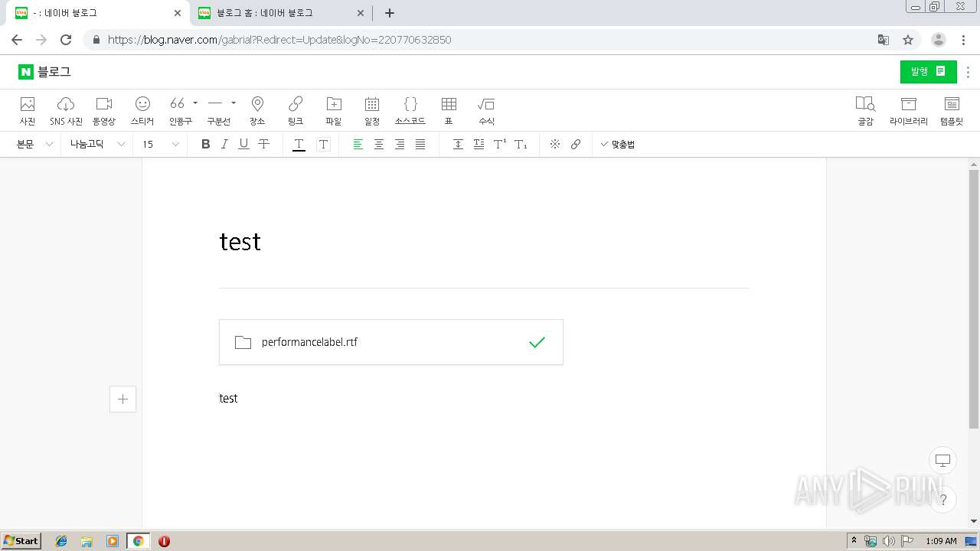Select the performancelabel.rtf attachment
The width and height of the screenshot is (980, 551).
point(391,342)
